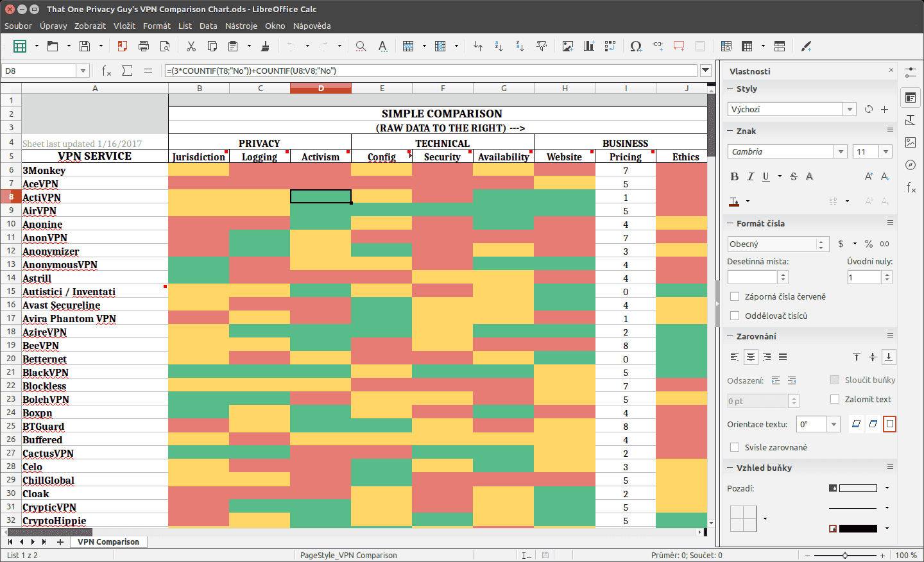The height and width of the screenshot is (562, 924).
Task: Open the Soubor menu
Action: click(18, 26)
